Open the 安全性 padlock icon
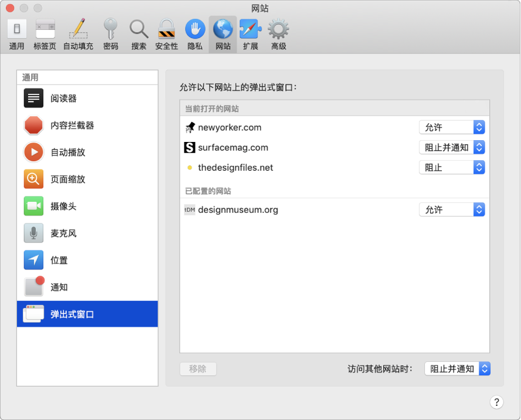Screen dimensions: 521x420 [x=167, y=29]
